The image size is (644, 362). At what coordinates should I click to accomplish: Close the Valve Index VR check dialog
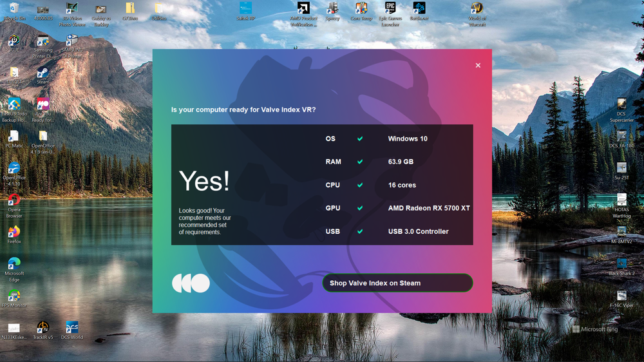pyautogui.click(x=478, y=65)
